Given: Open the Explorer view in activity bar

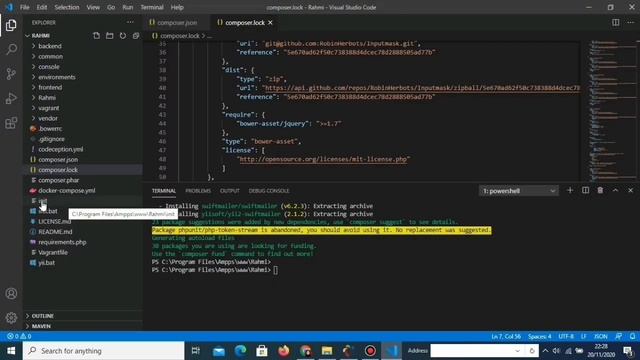Looking at the screenshot, I should point(11,25).
